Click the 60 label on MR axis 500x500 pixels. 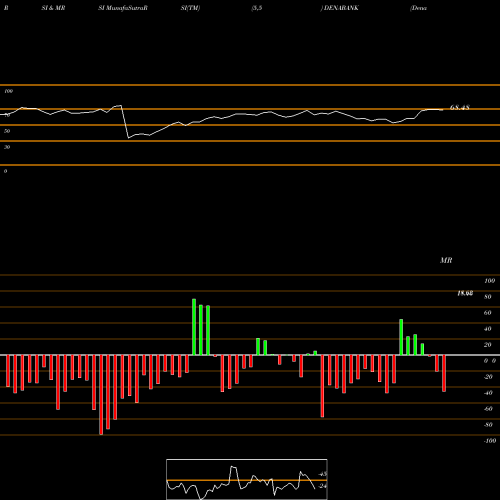coord(487,313)
